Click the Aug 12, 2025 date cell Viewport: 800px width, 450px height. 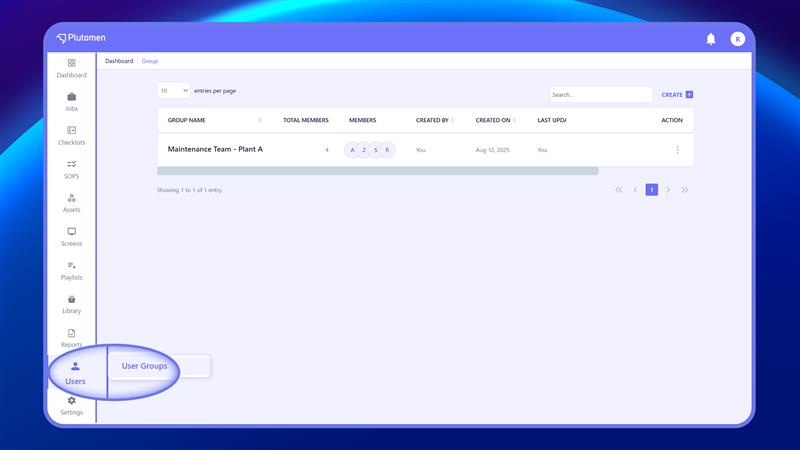(492, 150)
